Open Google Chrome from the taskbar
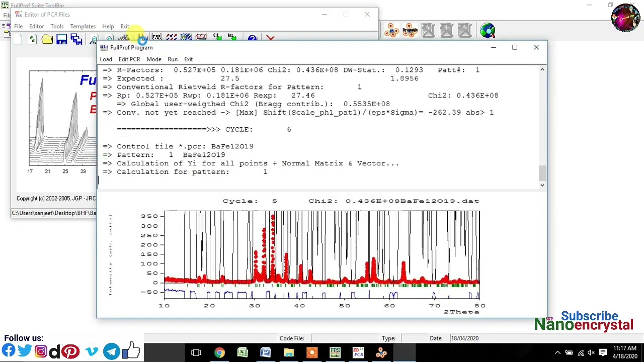This screenshot has width=644, height=362. tap(219, 352)
